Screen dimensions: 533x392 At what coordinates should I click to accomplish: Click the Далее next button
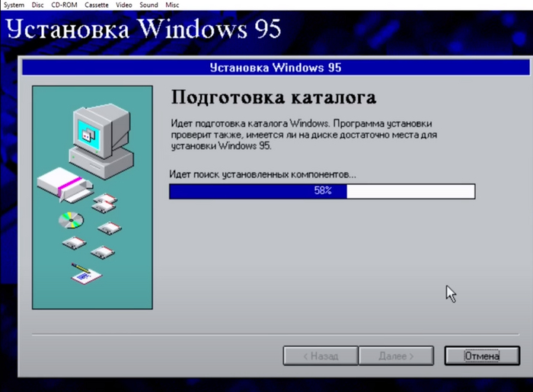(396, 355)
